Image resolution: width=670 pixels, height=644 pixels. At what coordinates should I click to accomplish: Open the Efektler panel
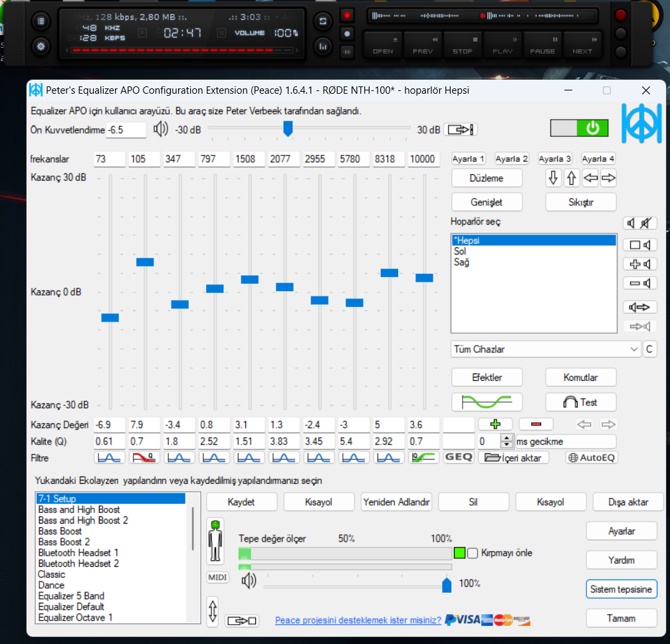[487, 377]
